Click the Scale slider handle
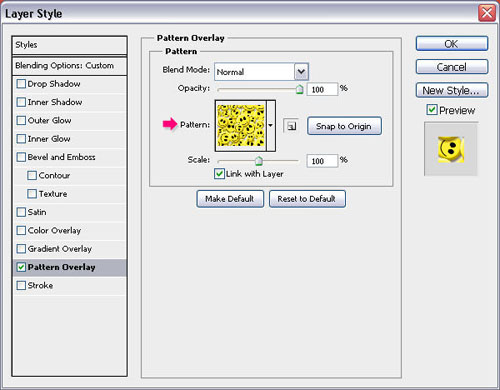 (x=258, y=161)
